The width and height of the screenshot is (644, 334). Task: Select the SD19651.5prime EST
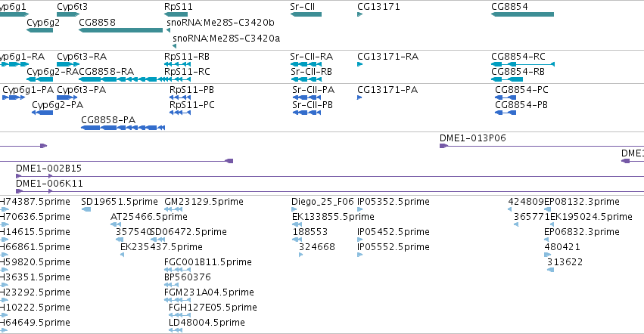pos(86,209)
